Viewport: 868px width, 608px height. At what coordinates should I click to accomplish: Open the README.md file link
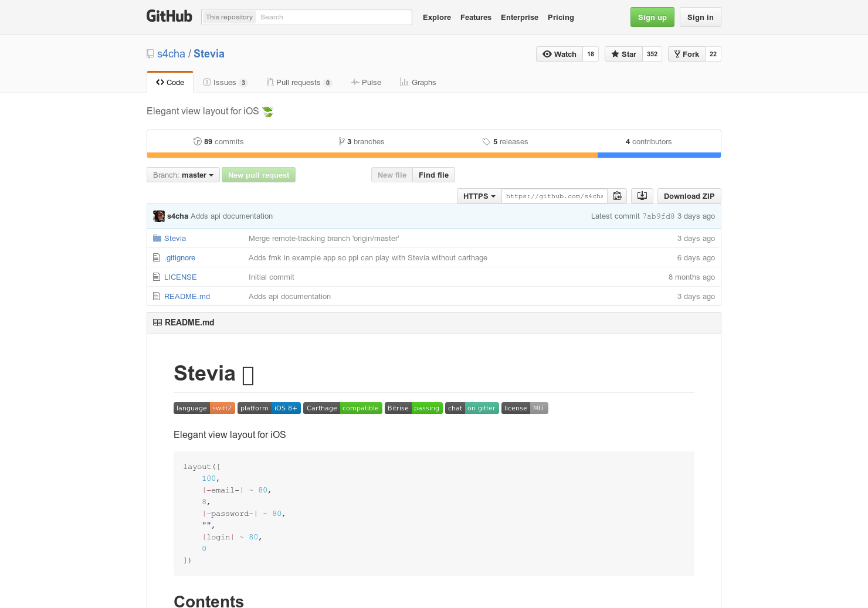[187, 296]
